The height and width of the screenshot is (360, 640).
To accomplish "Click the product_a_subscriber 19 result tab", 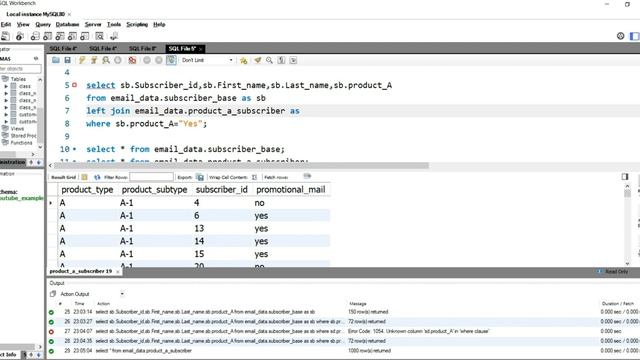I will click(x=81, y=271).
